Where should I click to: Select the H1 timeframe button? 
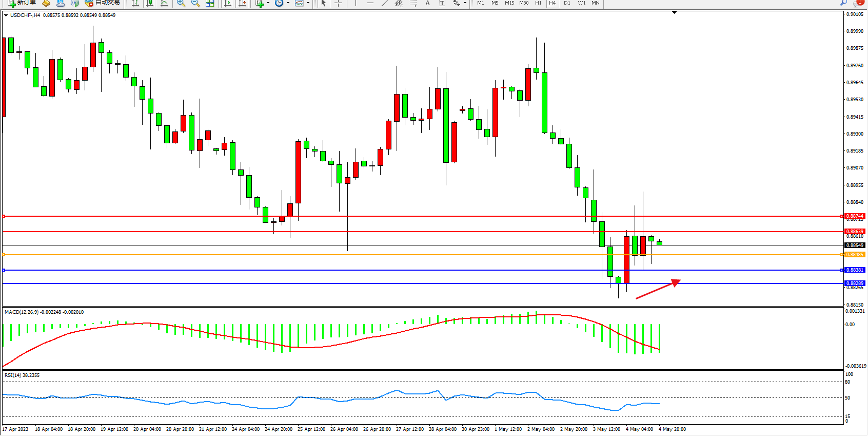pyautogui.click(x=538, y=3)
